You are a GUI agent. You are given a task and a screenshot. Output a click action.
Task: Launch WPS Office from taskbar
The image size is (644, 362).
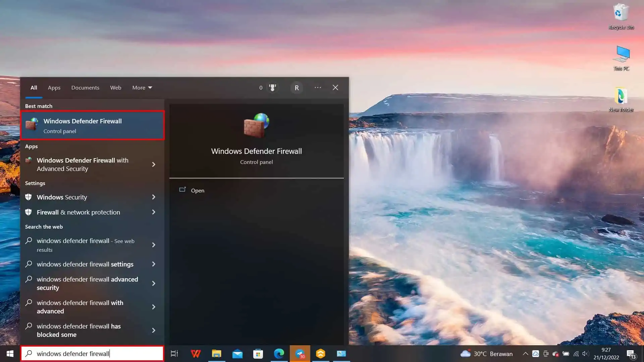(196, 354)
